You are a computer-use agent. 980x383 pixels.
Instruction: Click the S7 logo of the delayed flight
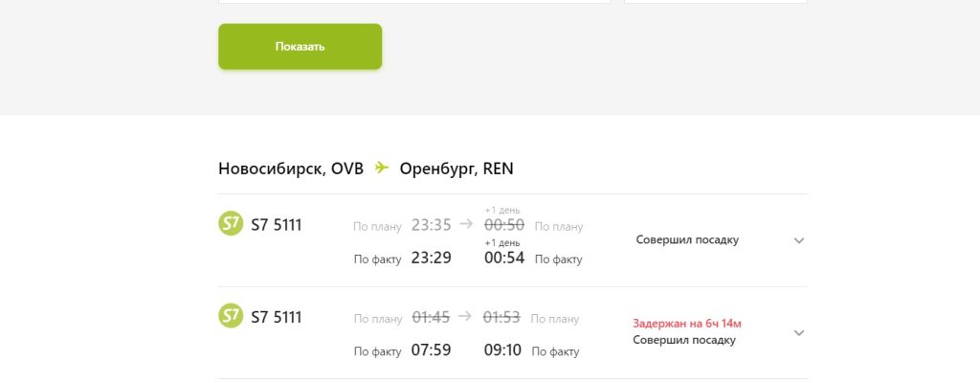231,316
